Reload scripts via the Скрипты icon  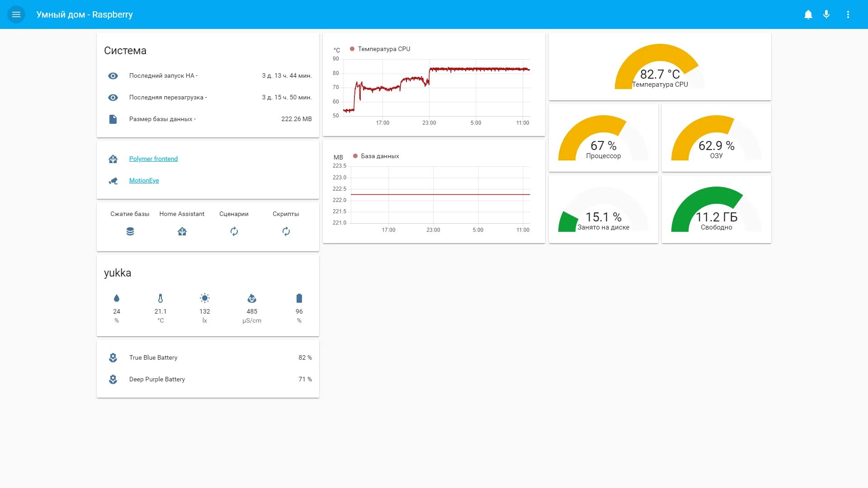(286, 231)
